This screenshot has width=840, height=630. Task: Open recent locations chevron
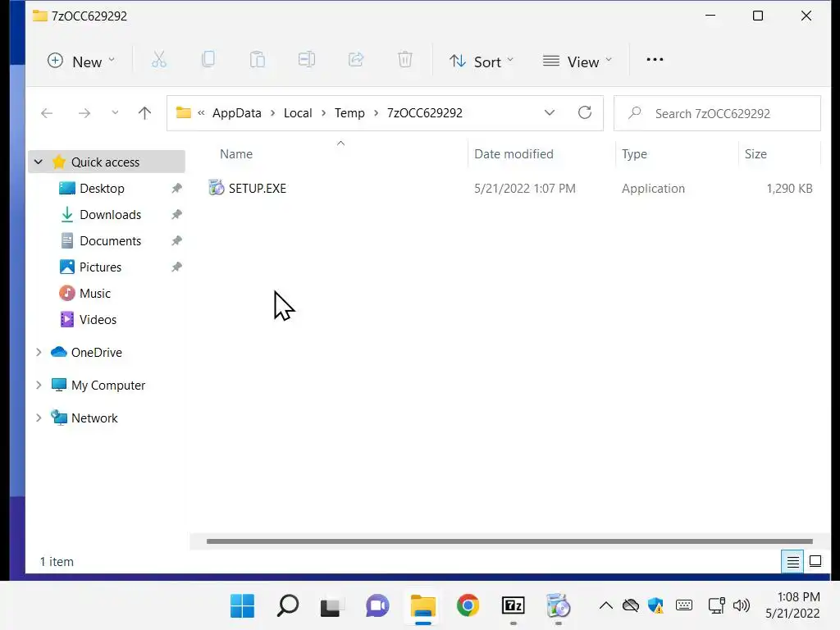(115, 113)
